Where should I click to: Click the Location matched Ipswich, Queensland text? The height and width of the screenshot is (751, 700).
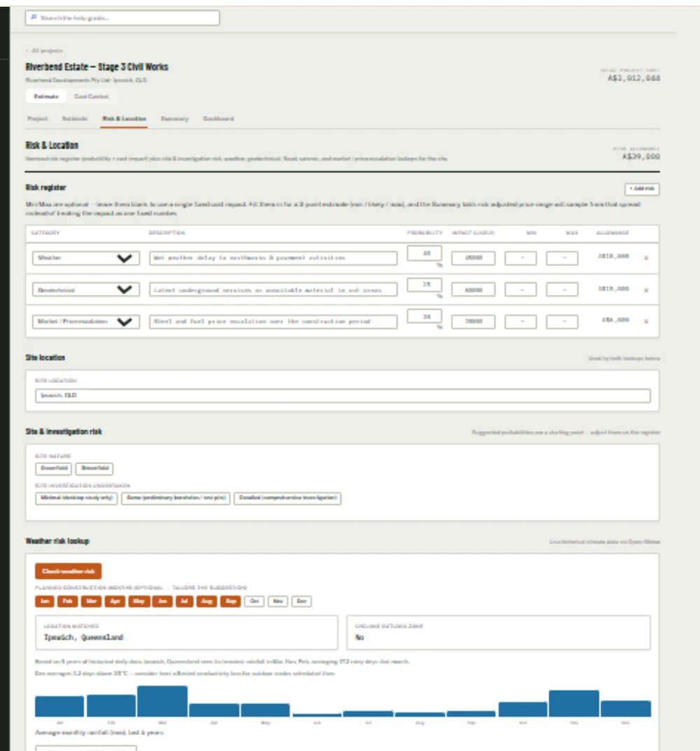tap(83, 638)
